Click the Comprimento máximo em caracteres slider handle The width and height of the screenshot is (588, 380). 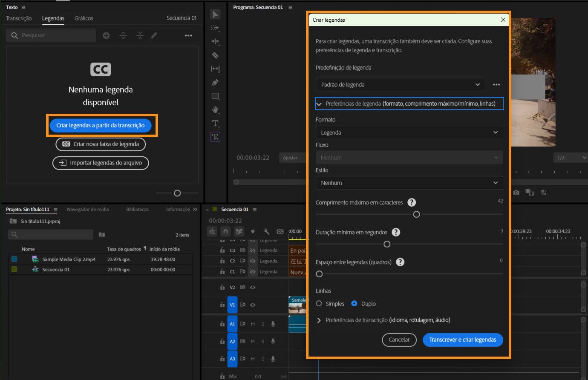pos(416,214)
